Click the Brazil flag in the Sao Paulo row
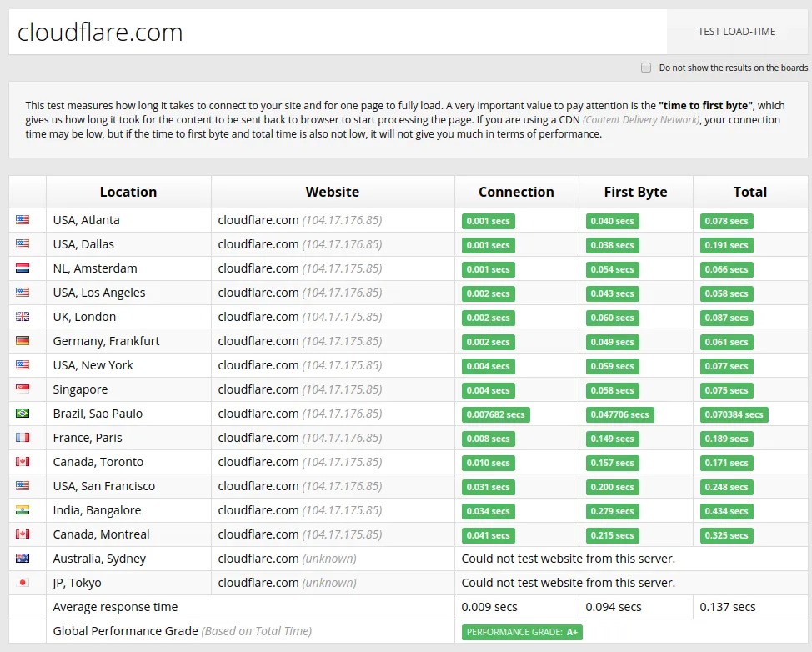The image size is (812, 652). [x=23, y=414]
